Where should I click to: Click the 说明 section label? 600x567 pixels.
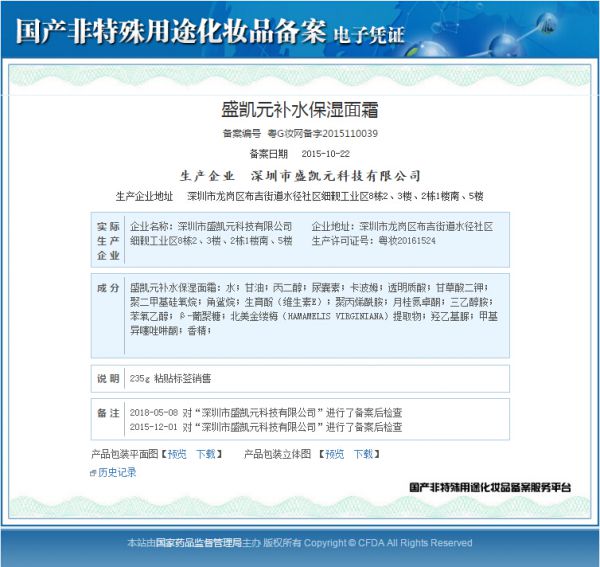[x=108, y=379]
